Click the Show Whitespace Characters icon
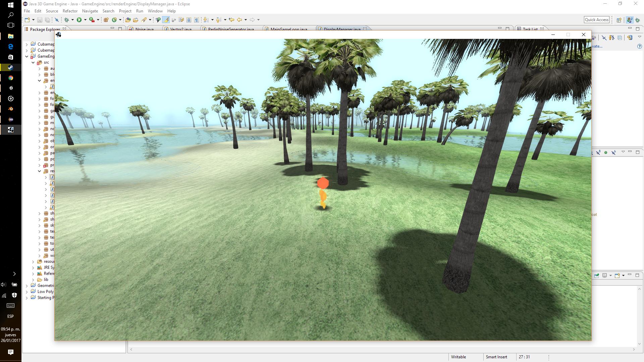644x362 pixels. [196, 20]
